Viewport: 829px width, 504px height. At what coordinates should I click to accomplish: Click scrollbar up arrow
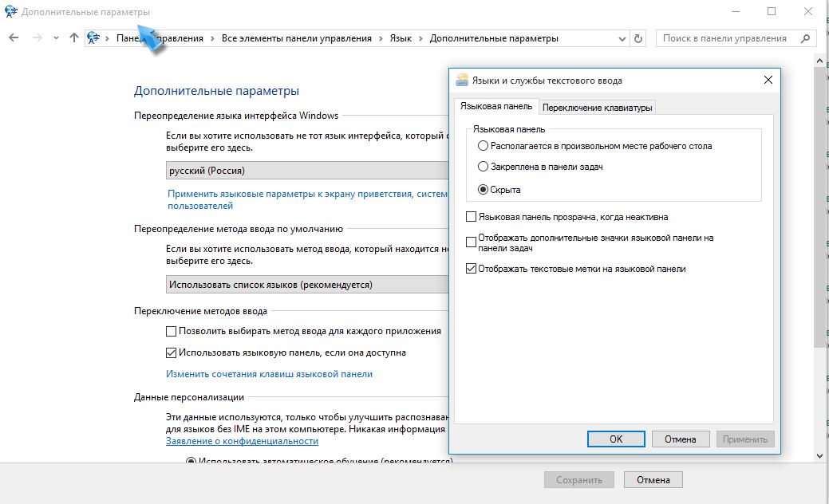click(x=819, y=61)
